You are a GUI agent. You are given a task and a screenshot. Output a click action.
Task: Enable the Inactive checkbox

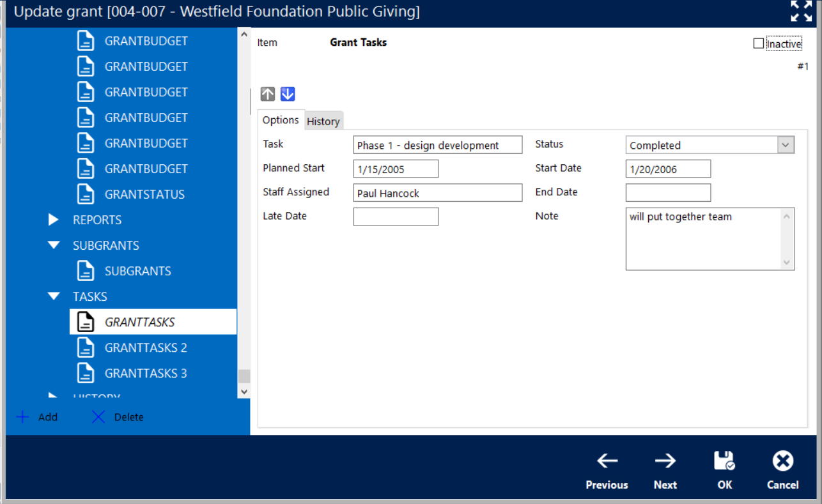759,43
